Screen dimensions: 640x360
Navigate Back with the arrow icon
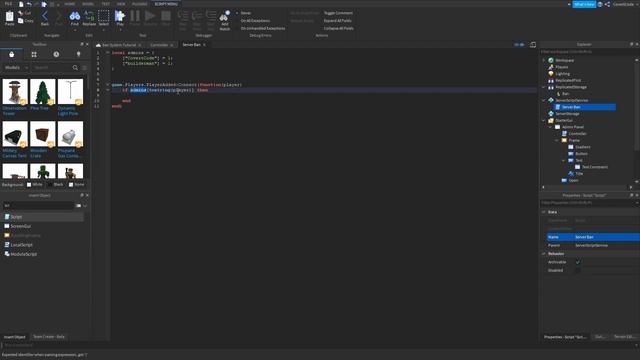click(x=45, y=17)
